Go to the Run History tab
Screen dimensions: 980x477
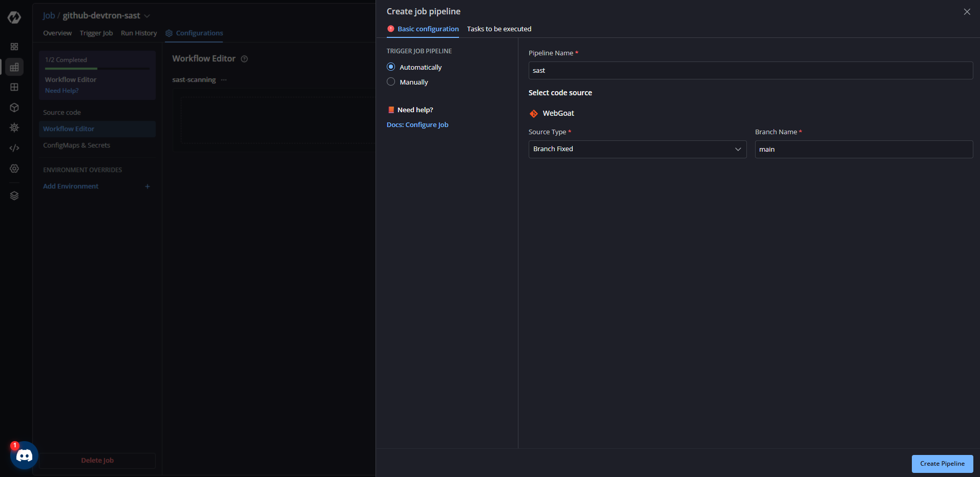[139, 33]
